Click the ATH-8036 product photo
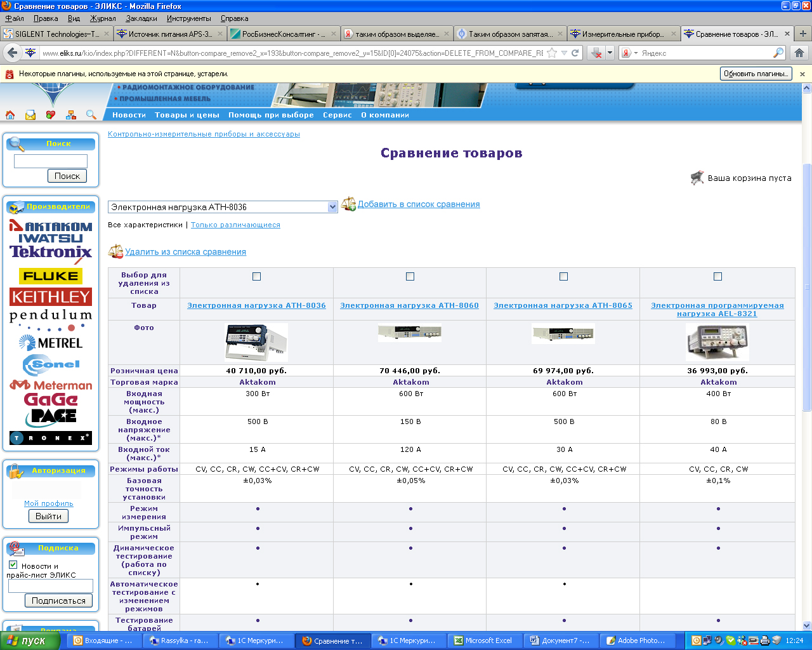812x650 pixels. coord(256,342)
